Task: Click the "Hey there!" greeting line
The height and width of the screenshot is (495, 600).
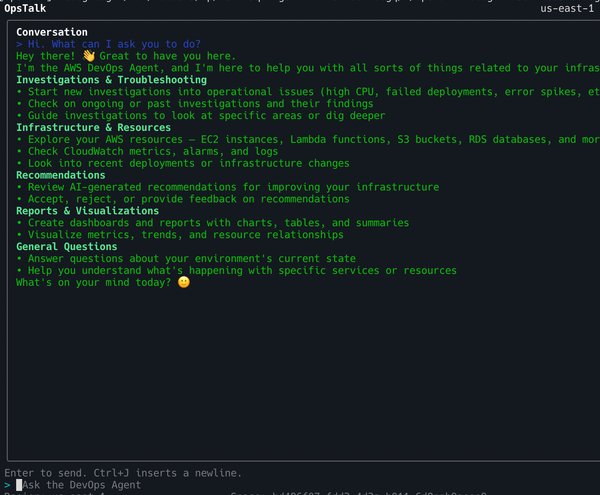Action: pyautogui.click(x=126, y=56)
